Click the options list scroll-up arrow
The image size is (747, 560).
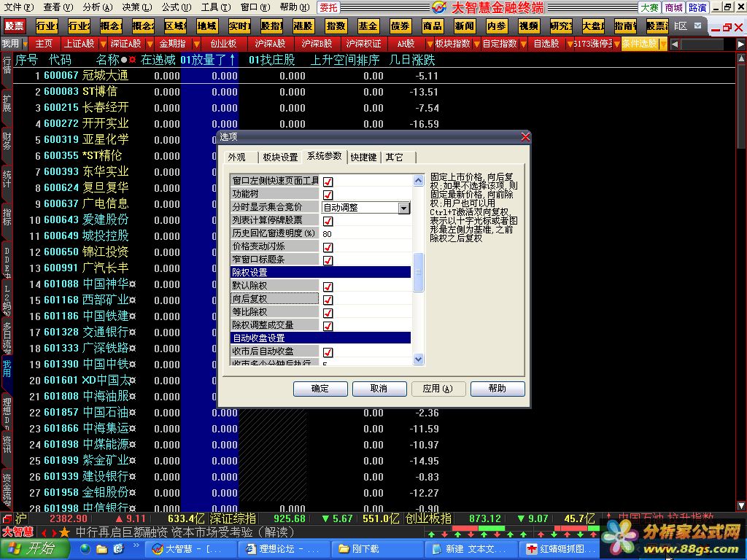(418, 181)
